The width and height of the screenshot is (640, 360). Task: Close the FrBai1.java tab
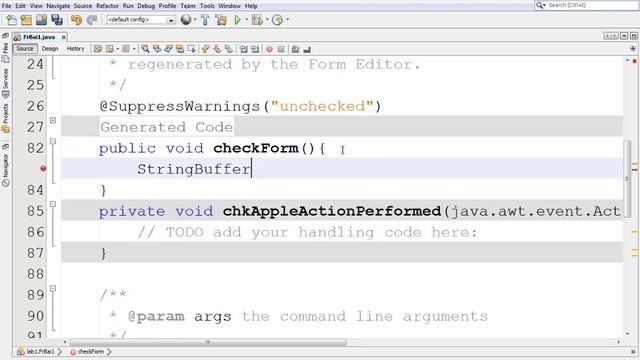pyautogui.click(x=64, y=37)
